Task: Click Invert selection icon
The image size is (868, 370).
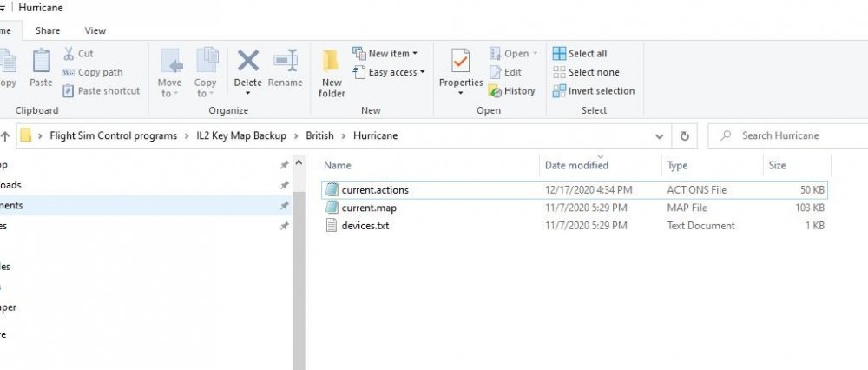Action: pyautogui.click(x=559, y=91)
